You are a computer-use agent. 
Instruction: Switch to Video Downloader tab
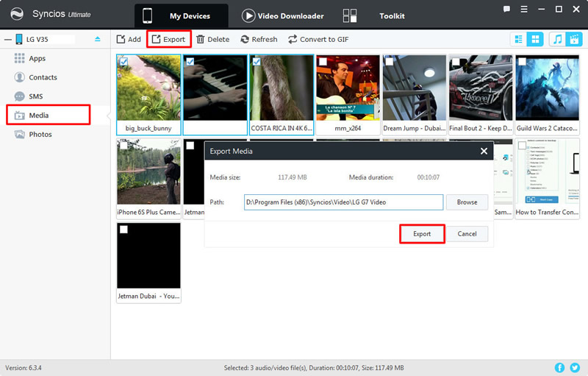[283, 15]
